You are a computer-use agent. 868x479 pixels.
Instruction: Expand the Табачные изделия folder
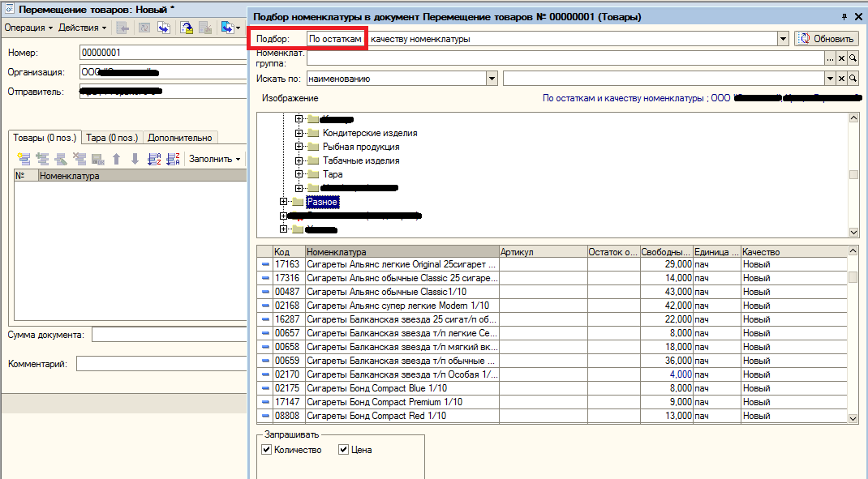(x=299, y=160)
